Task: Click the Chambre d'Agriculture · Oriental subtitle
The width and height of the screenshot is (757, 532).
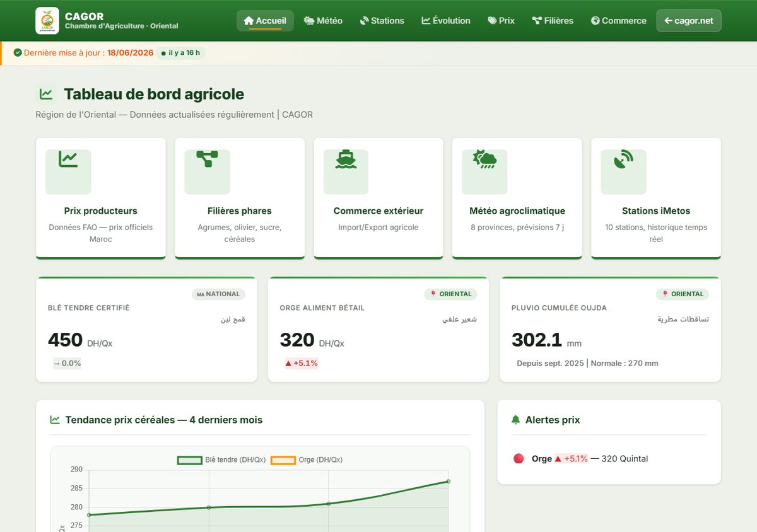Action: 122,26
